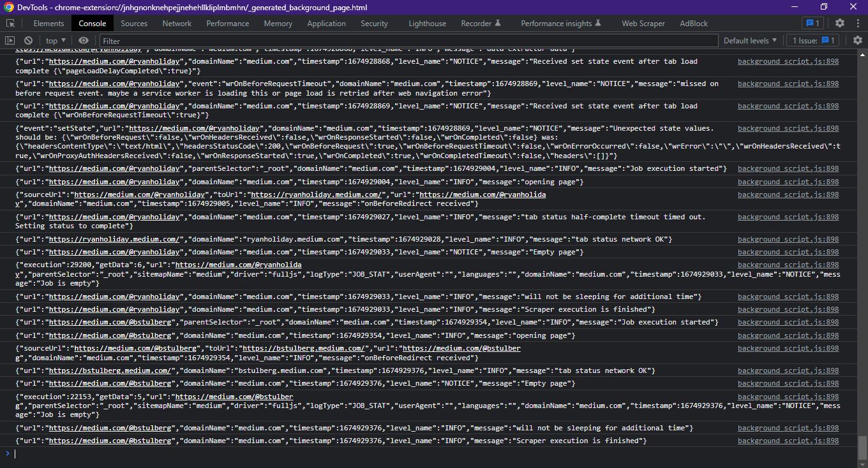Click the Chrome icon in title bar

coord(8,7)
